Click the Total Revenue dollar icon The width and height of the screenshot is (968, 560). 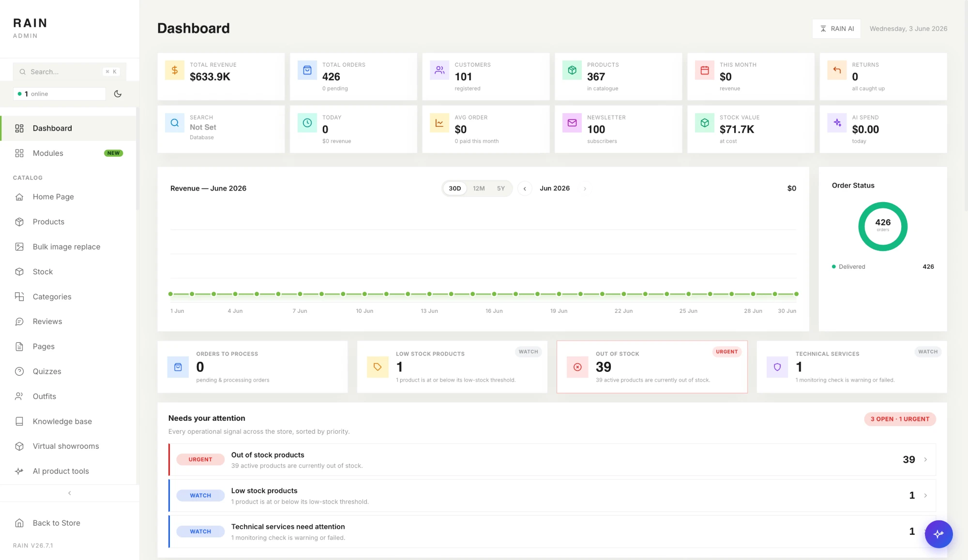[x=175, y=70]
